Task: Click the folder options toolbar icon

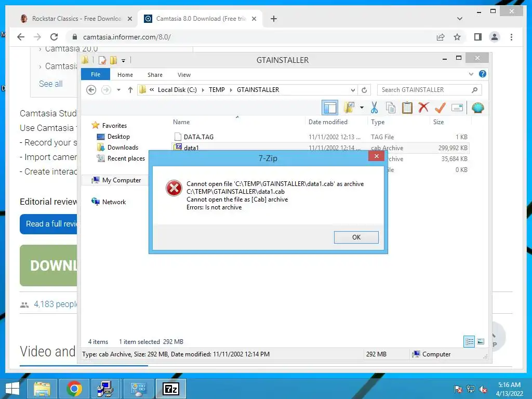Action: click(x=349, y=108)
